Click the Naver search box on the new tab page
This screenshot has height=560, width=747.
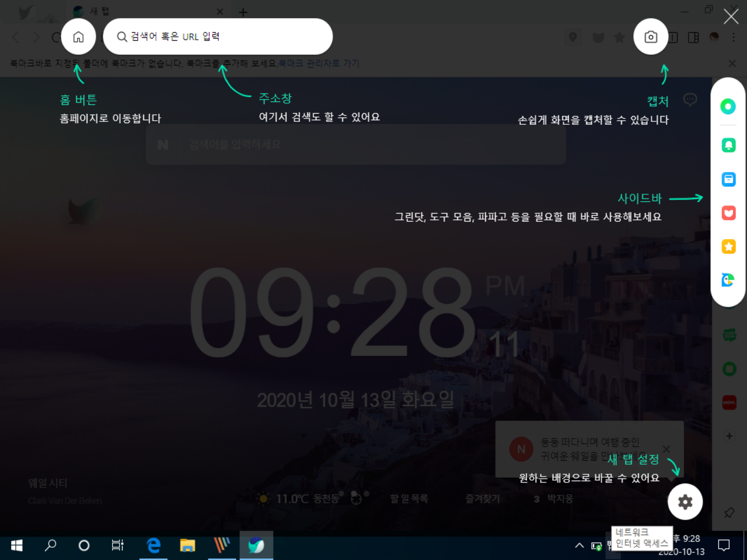click(x=356, y=145)
